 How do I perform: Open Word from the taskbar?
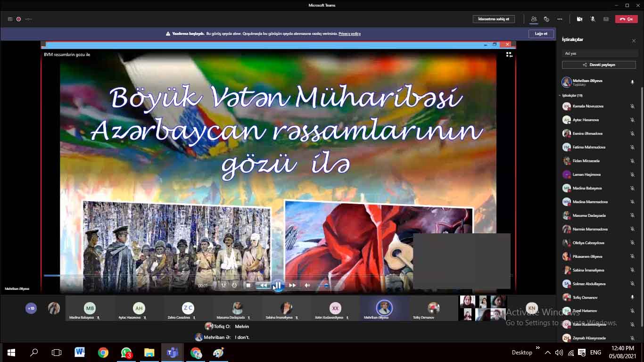(x=80, y=353)
